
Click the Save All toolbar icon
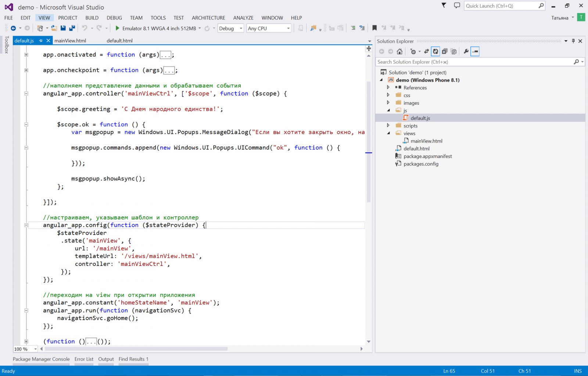[72, 28]
